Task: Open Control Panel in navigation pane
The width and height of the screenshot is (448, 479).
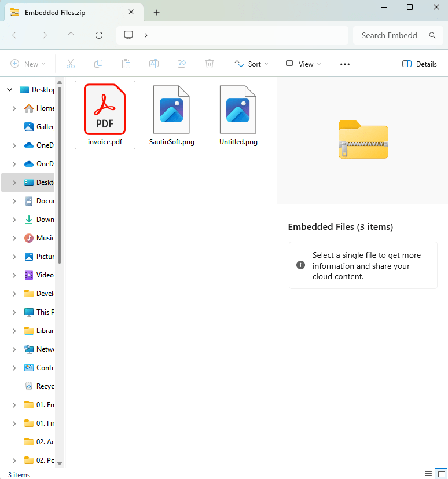Action: (x=39, y=368)
